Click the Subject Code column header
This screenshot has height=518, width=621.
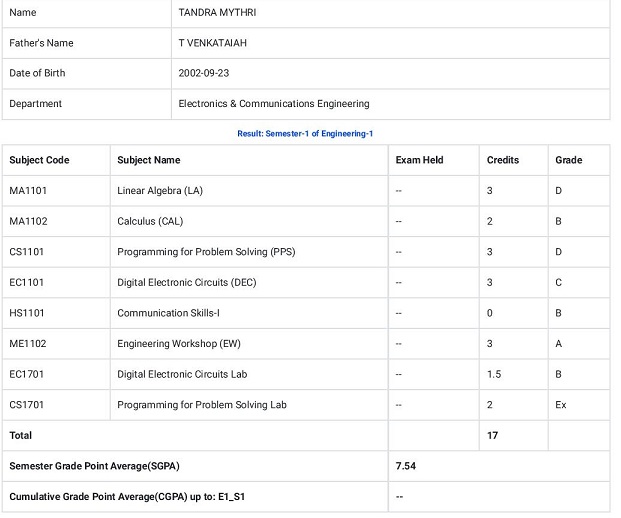pyautogui.click(x=39, y=160)
